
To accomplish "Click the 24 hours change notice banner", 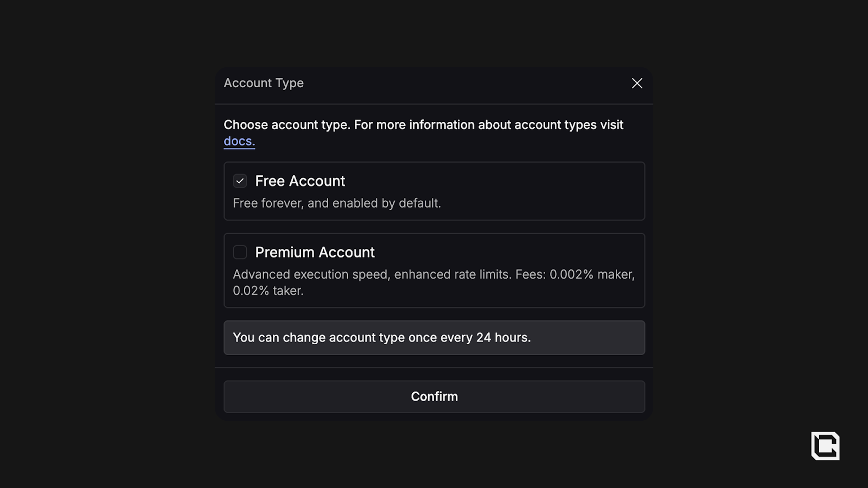I will click(434, 338).
